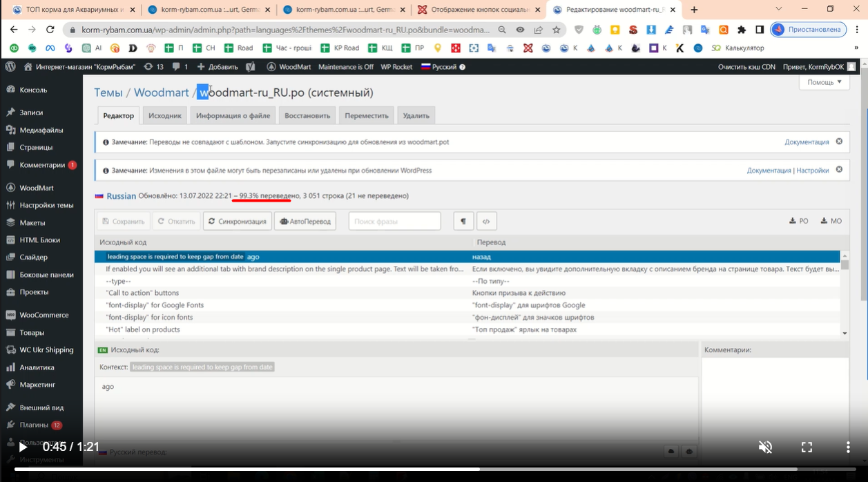Open the zoom magnifier in address bar
868x482 pixels.
point(502,30)
